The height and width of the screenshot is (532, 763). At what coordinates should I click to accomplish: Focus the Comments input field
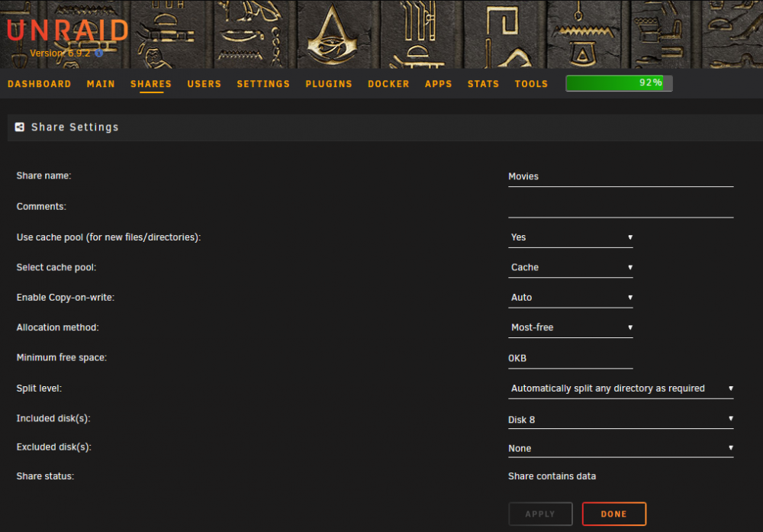pos(620,208)
